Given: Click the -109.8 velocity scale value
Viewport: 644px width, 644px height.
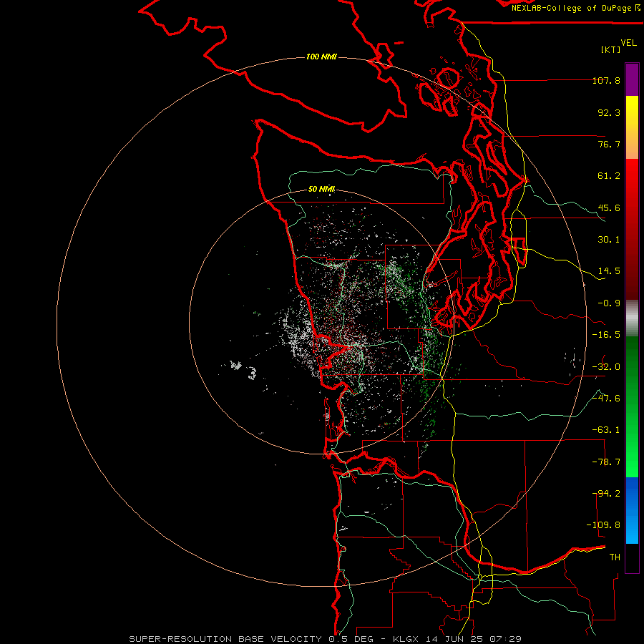Looking at the screenshot, I should (603, 525).
